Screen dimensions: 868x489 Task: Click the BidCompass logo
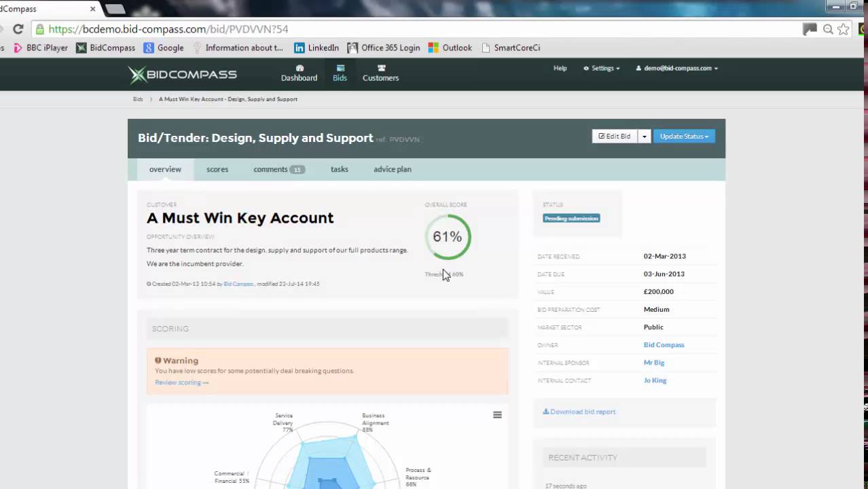(x=183, y=75)
